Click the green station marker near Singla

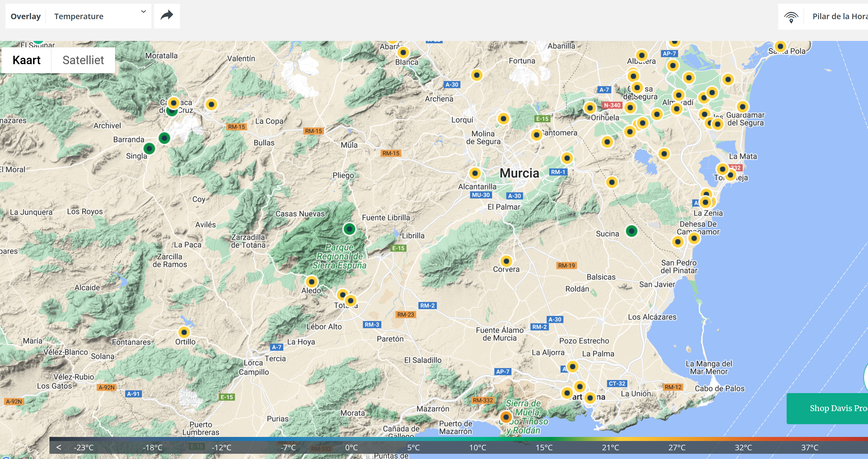[x=149, y=149]
